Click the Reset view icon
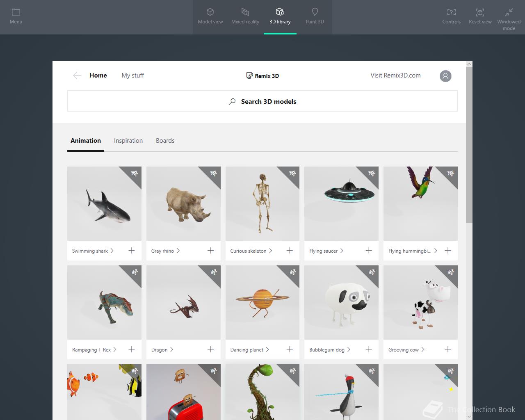The height and width of the screenshot is (420, 525). coord(480,12)
